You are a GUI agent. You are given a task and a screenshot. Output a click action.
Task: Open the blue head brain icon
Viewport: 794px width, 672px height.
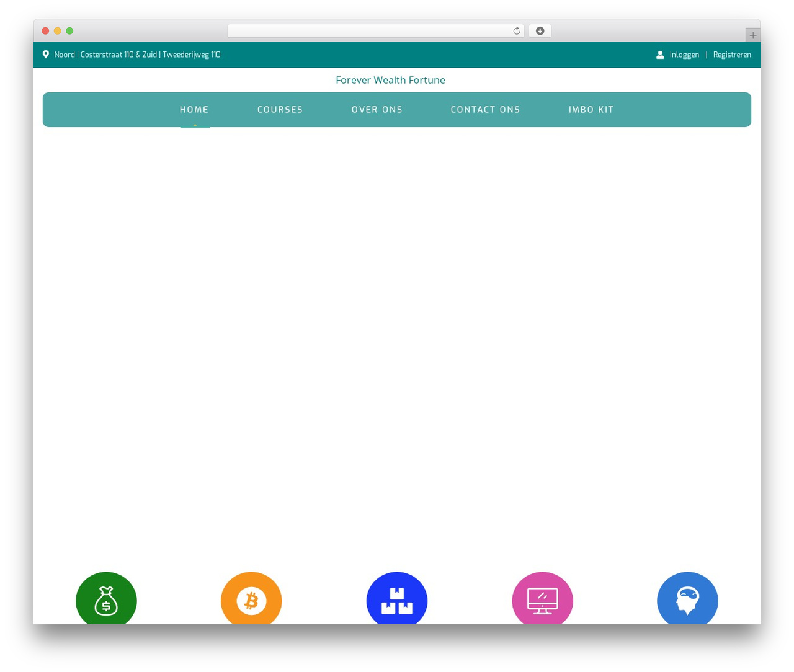click(687, 598)
